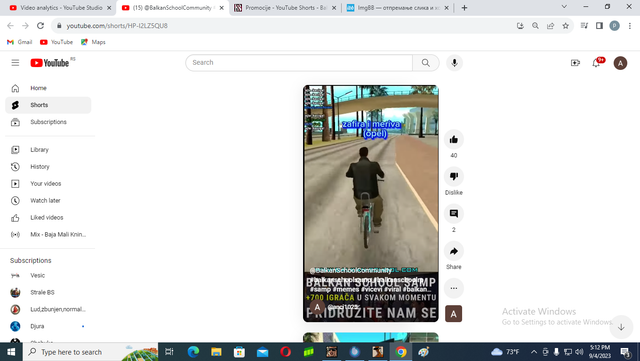
Task: Click the YouTube logo
Action: point(50,63)
